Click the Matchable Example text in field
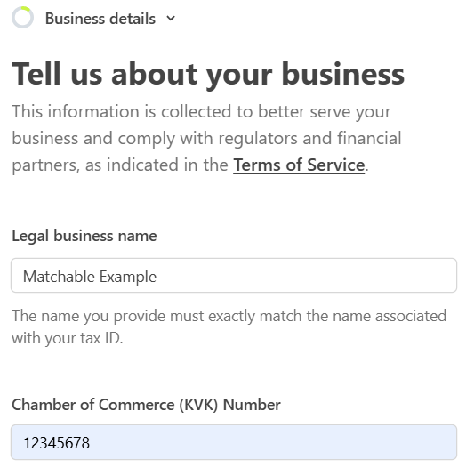Screen dimensions: 474x476 tap(90, 277)
